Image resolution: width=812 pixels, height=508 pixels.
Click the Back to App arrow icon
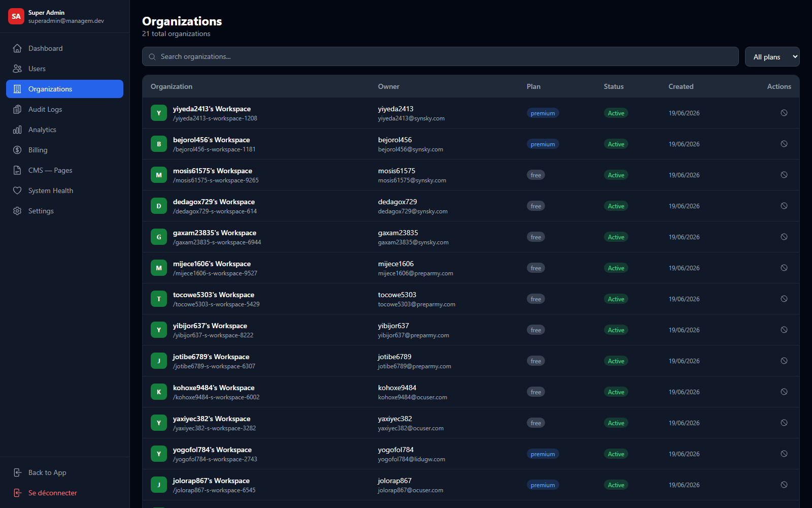[x=17, y=472]
